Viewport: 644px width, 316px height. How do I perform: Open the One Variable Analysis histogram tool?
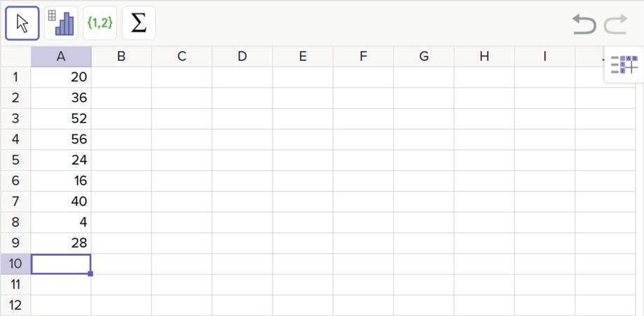click(x=61, y=23)
